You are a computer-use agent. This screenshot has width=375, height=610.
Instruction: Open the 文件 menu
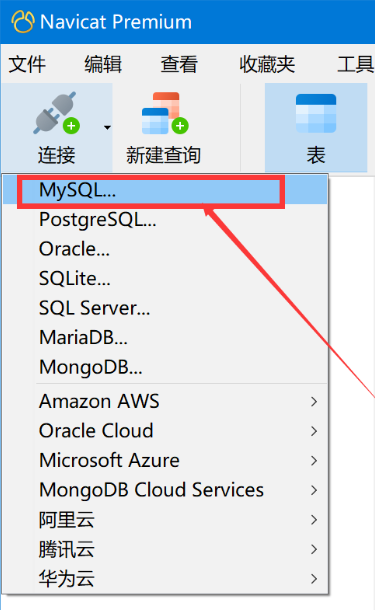pos(27,64)
